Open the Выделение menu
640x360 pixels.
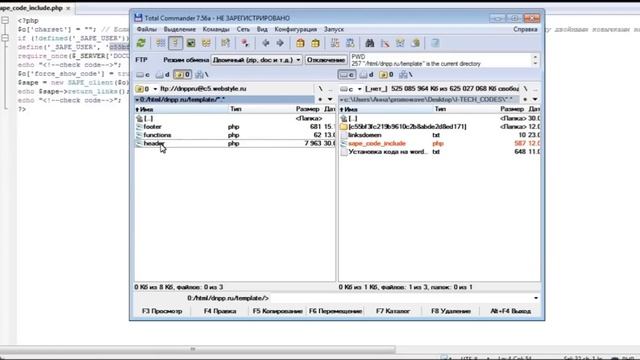(x=180, y=29)
